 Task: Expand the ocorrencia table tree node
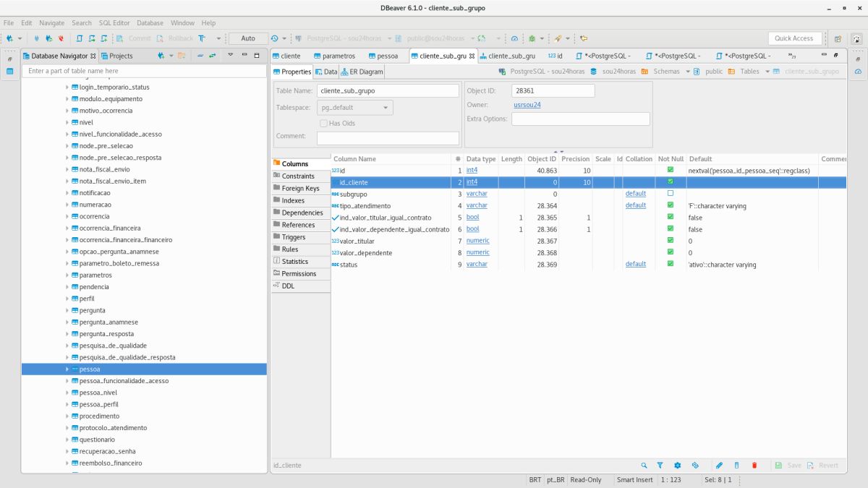[x=67, y=216]
